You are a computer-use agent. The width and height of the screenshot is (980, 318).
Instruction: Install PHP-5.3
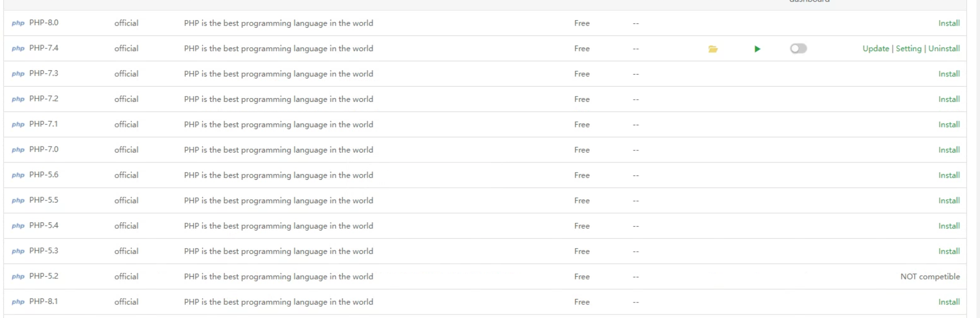coord(948,251)
